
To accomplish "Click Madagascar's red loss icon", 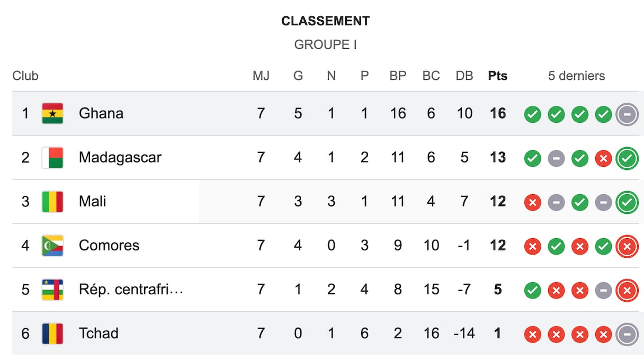I will [603, 158].
